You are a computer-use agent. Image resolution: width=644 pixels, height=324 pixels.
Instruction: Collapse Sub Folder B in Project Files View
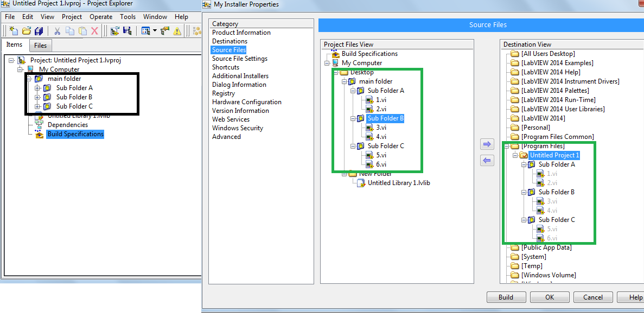353,118
